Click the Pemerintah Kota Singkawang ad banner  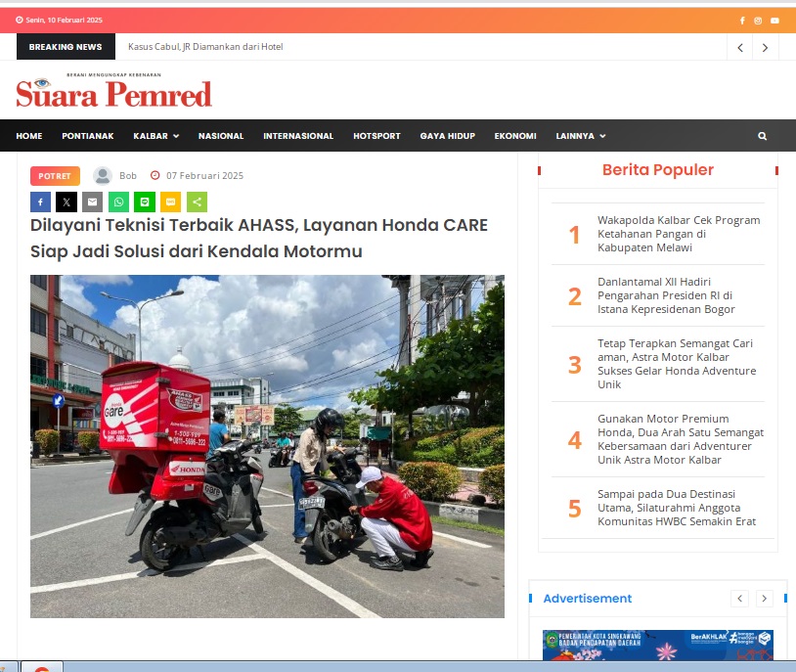point(658,645)
